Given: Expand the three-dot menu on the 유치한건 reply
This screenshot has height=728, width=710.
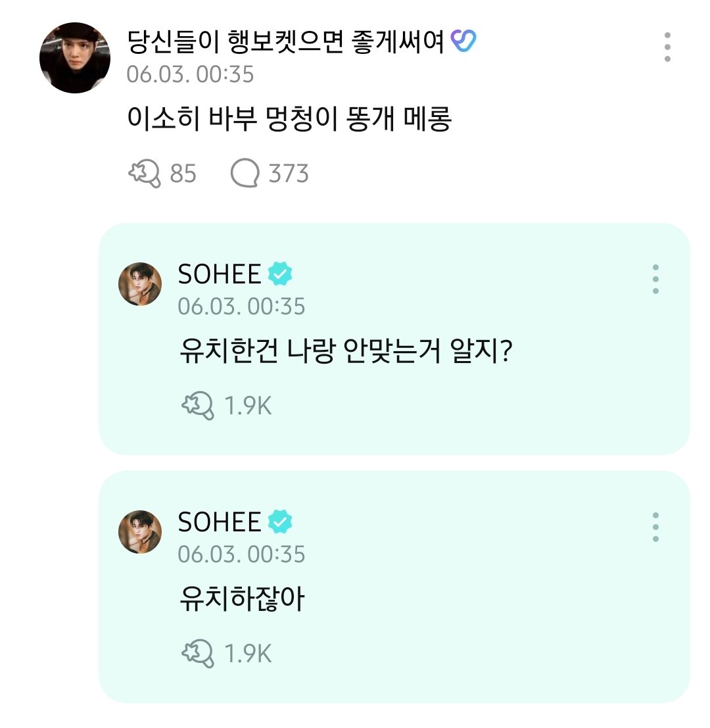Looking at the screenshot, I should click(x=655, y=280).
